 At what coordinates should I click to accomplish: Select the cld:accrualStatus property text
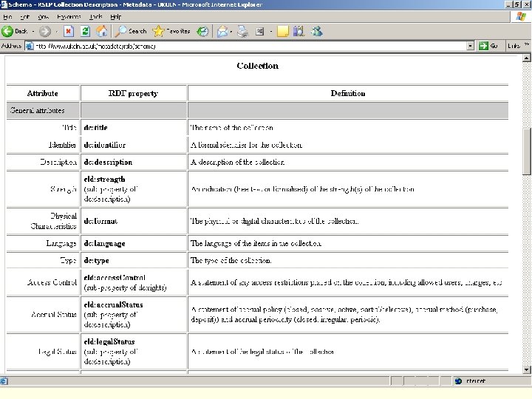(x=113, y=304)
